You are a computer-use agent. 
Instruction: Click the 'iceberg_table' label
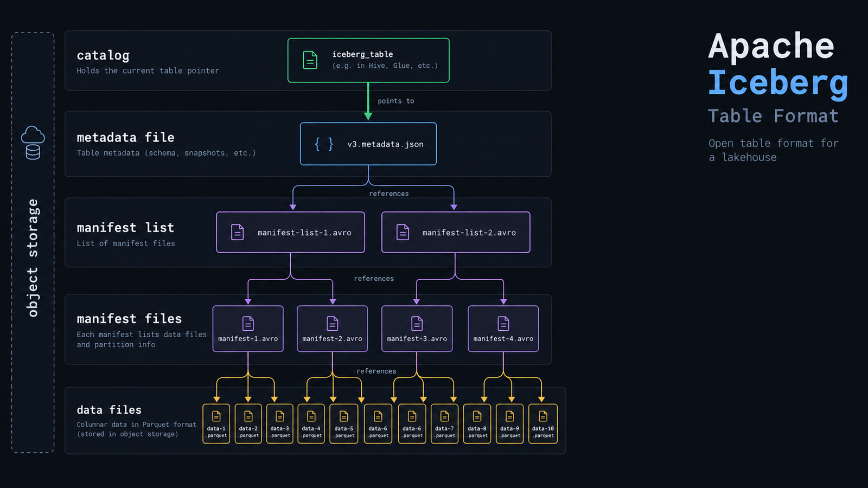[362, 54]
